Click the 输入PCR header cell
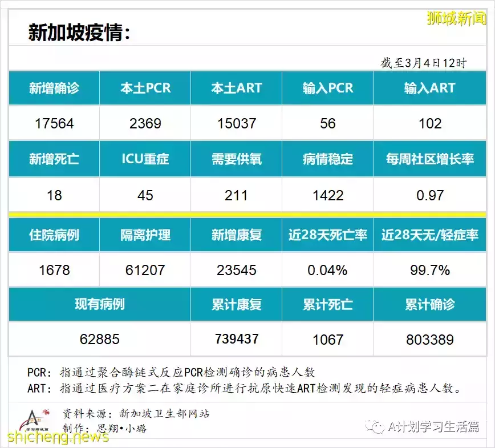 (x=327, y=88)
